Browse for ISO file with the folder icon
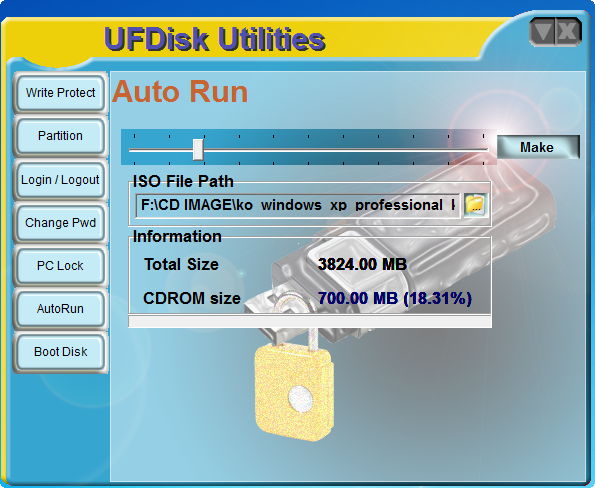Image resolution: width=595 pixels, height=488 pixels. click(x=475, y=205)
